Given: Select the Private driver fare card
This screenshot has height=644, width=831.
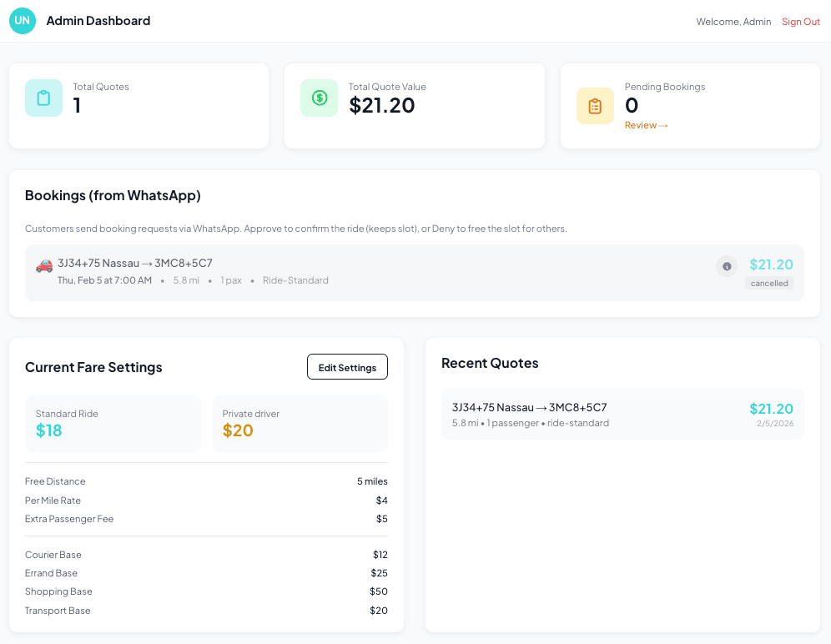Looking at the screenshot, I should [x=300, y=425].
